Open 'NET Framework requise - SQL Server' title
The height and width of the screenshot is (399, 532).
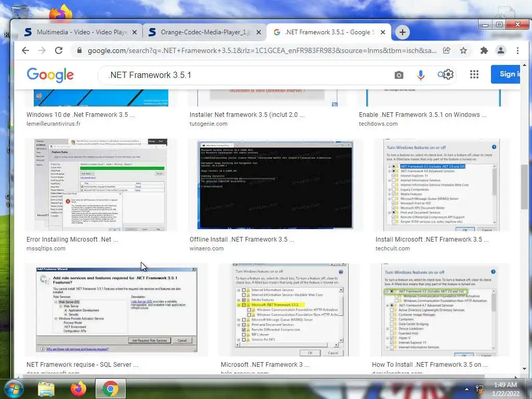(82, 364)
